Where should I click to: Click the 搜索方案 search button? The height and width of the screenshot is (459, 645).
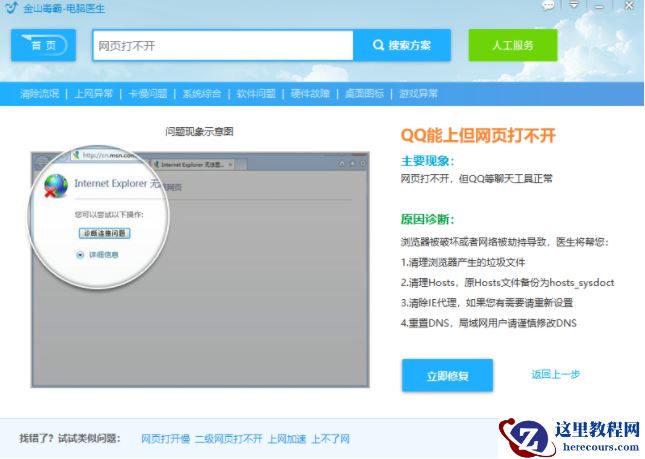coord(402,45)
